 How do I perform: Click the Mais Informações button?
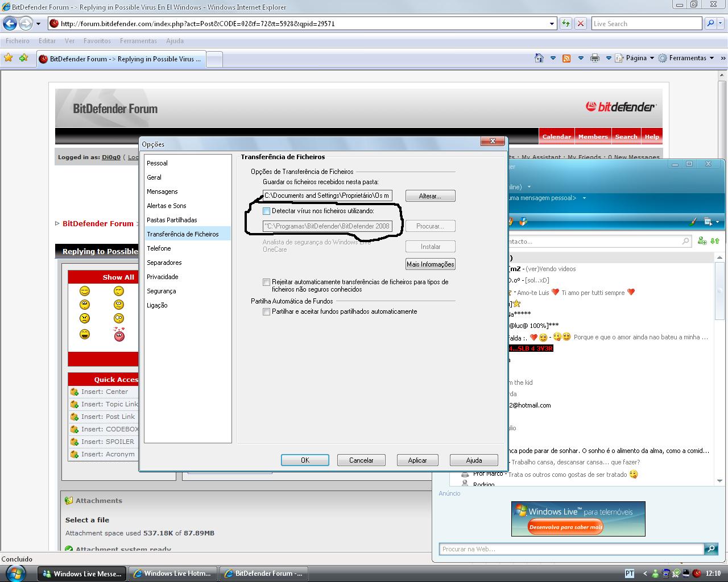click(x=430, y=264)
